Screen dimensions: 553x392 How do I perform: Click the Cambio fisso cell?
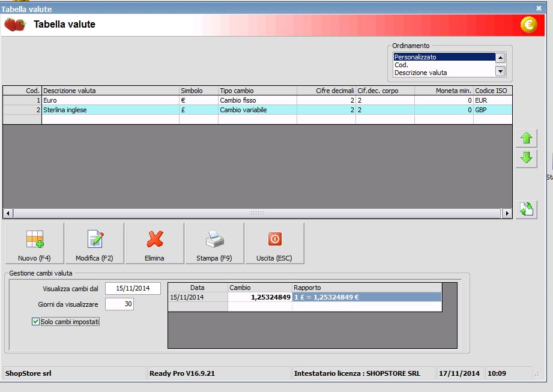click(258, 100)
